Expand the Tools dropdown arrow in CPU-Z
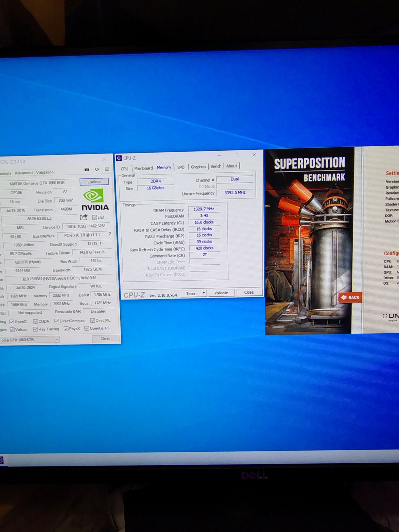The height and width of the screenshot is (532, 399). point(204,293)
